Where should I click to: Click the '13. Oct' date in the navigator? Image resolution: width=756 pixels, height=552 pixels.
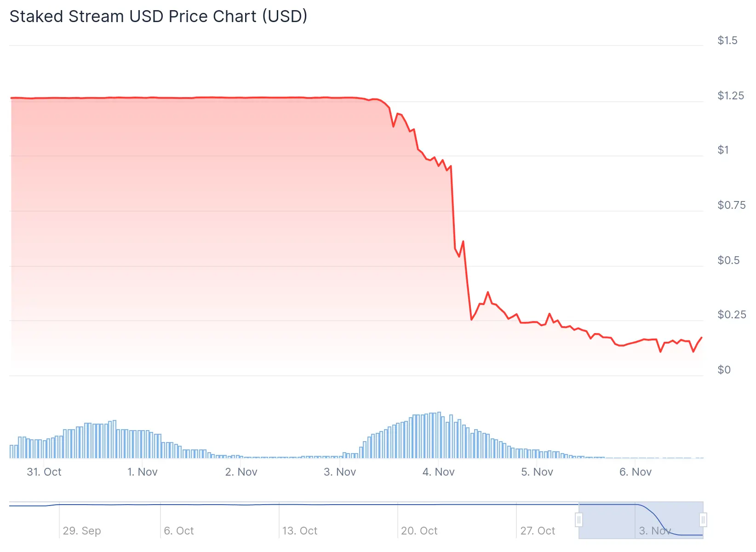300,531
